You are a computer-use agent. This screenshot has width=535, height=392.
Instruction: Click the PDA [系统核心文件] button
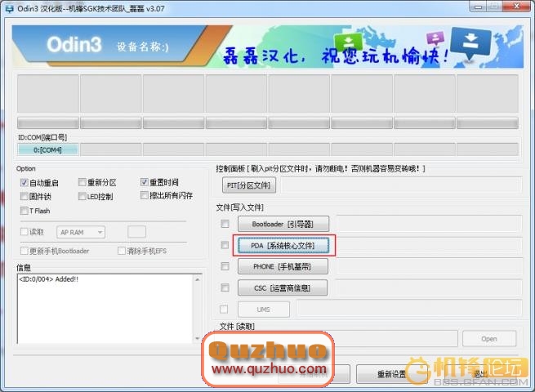tap(283, 245)
